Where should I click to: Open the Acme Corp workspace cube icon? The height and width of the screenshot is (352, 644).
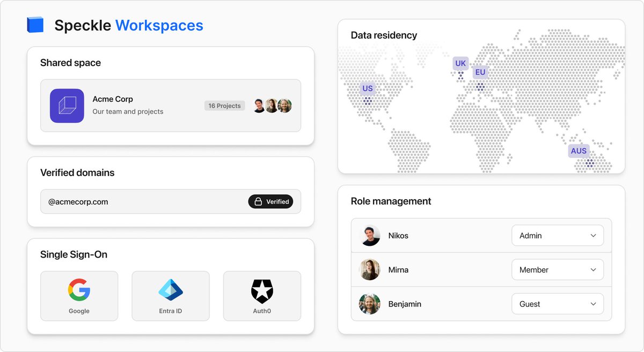[67, 106]
